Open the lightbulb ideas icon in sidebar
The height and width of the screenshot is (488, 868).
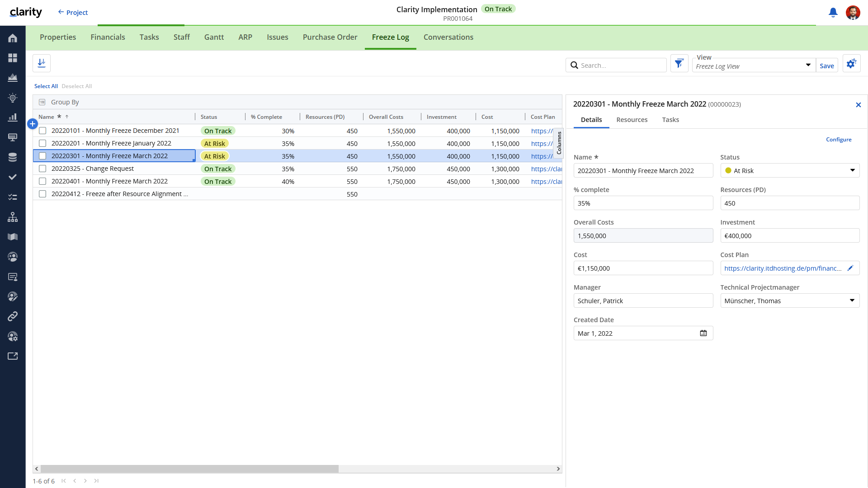tap(13, 98)
